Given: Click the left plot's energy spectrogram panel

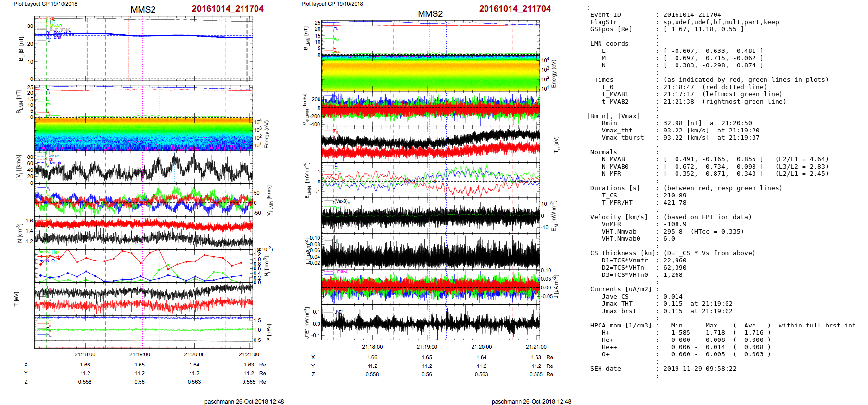Looking at the screenshot, I should [x=143, y=134].
